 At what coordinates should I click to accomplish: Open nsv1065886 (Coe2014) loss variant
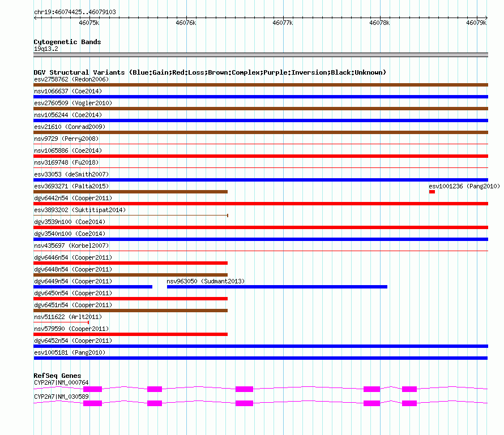(260, 156)
